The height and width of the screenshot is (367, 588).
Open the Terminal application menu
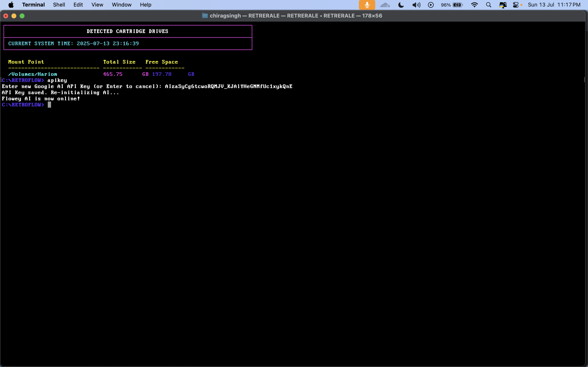point(33,5)
